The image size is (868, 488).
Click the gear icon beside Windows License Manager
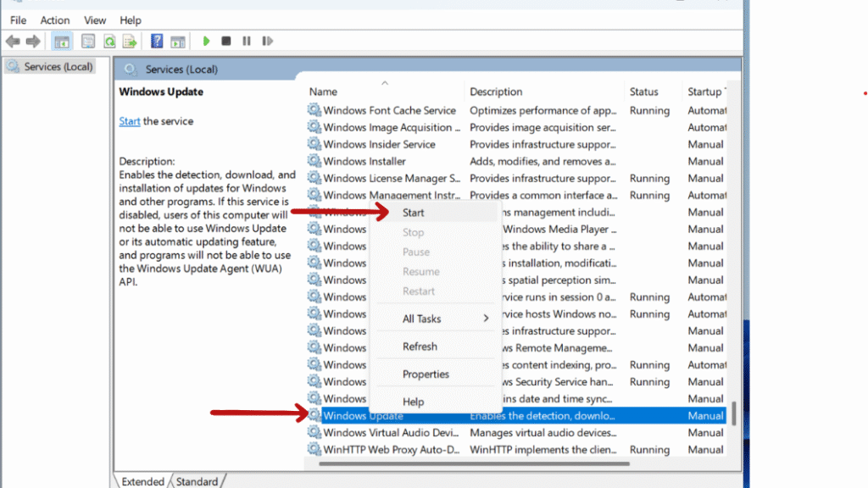point(314,178)
